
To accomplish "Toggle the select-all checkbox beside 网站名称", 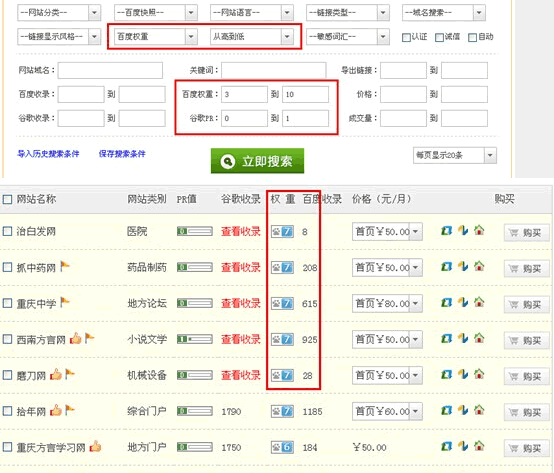I will point(7,199).
